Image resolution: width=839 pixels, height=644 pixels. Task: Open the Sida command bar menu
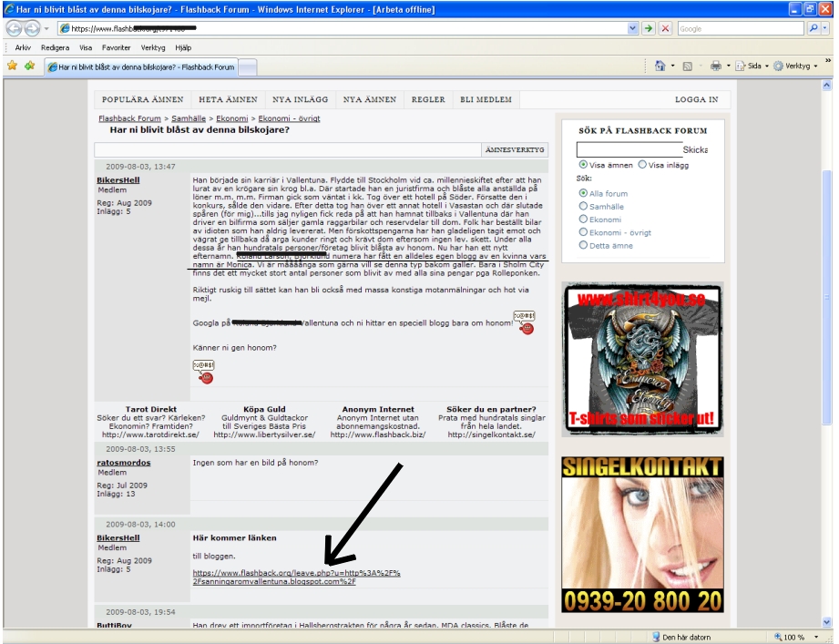[x=752, y=66]
